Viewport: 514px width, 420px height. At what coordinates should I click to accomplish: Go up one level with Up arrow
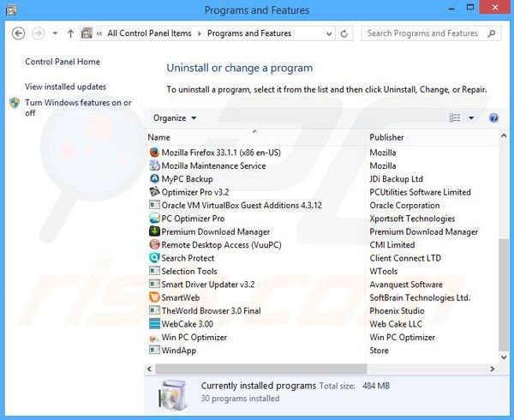(70, 33)
